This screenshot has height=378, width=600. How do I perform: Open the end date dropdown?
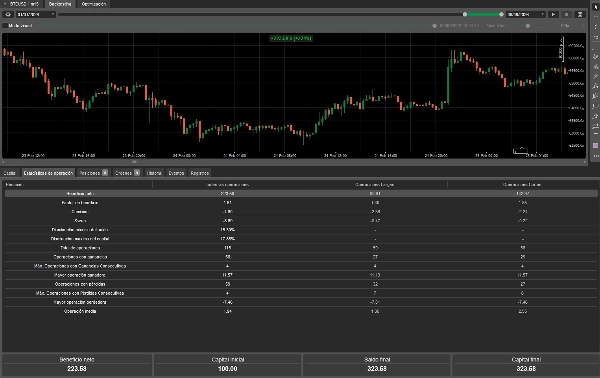click(525, 14)
